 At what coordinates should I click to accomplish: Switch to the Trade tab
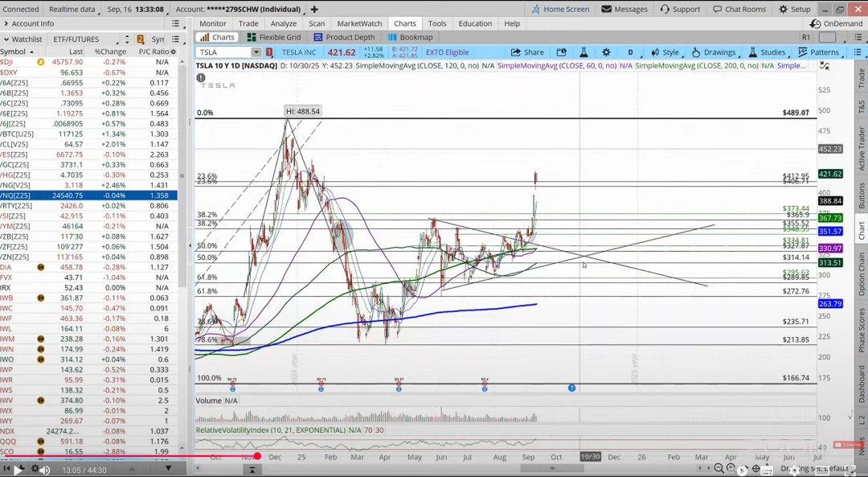click(x=248, y=23)
